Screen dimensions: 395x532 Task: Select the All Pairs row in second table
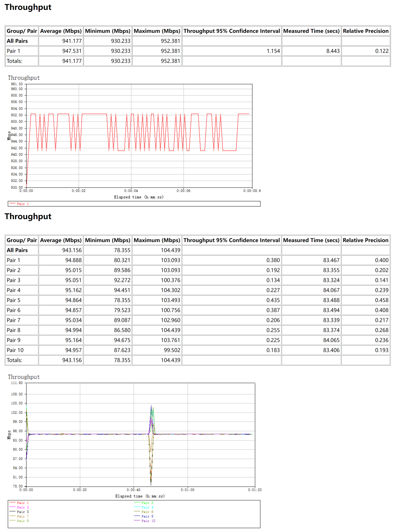(x=17, y=250)
